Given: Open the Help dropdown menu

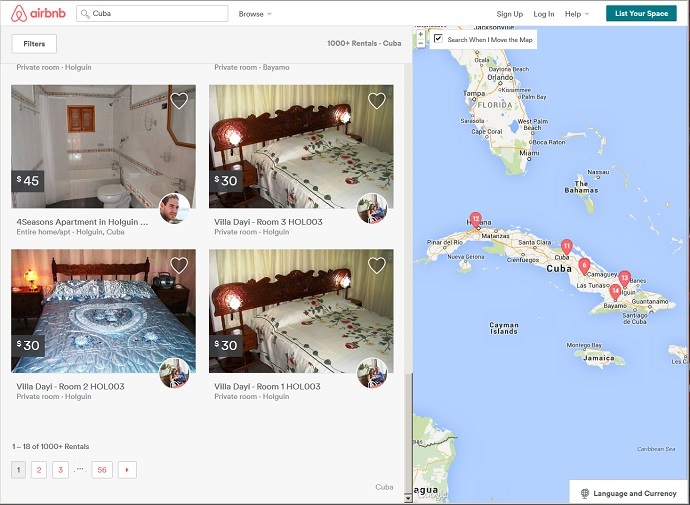Looking at the screenshot, I should 576,14.
